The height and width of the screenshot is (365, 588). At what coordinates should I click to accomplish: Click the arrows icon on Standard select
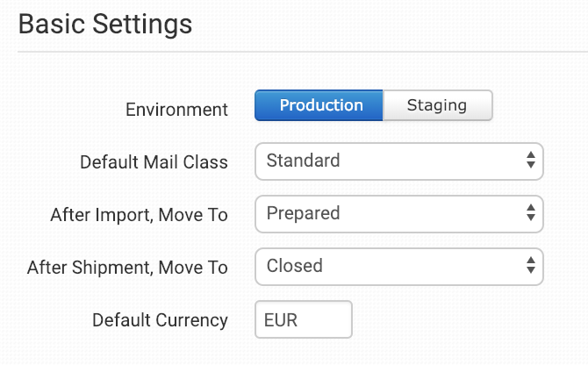click(x=530, y=161)
